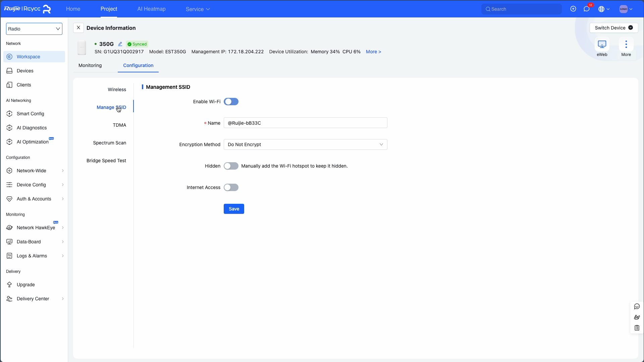Open the Radio selector dropdown
This screenshot has width=644, height=362.
point(34,29)
